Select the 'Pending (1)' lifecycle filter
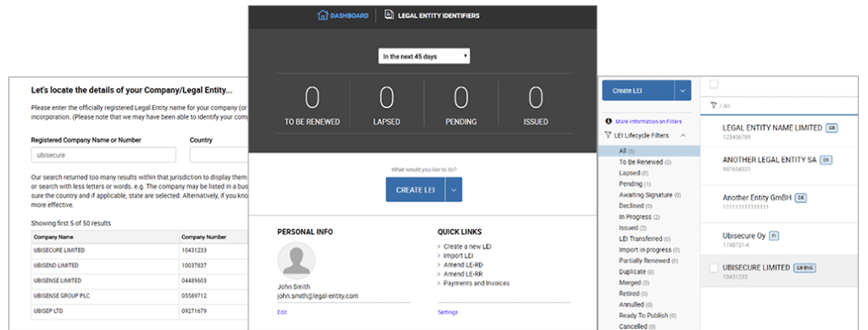The image size is (868, 330). click(x=635, y=184)
